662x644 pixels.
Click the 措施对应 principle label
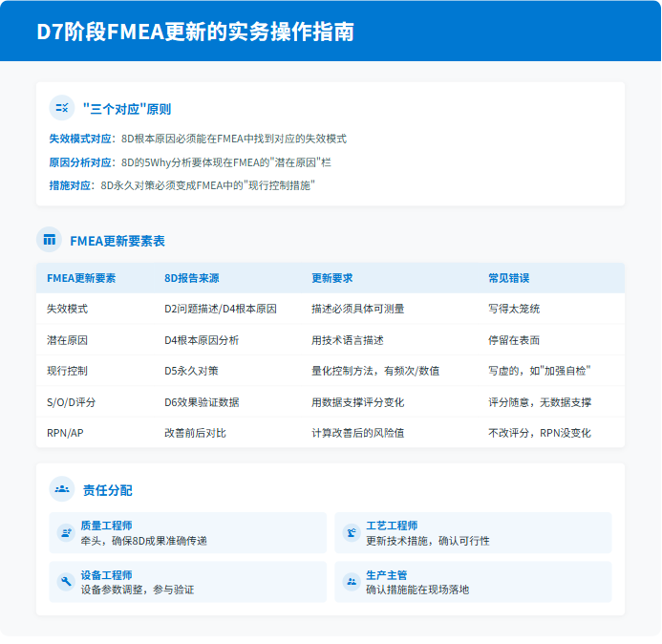tap(72, 185)
